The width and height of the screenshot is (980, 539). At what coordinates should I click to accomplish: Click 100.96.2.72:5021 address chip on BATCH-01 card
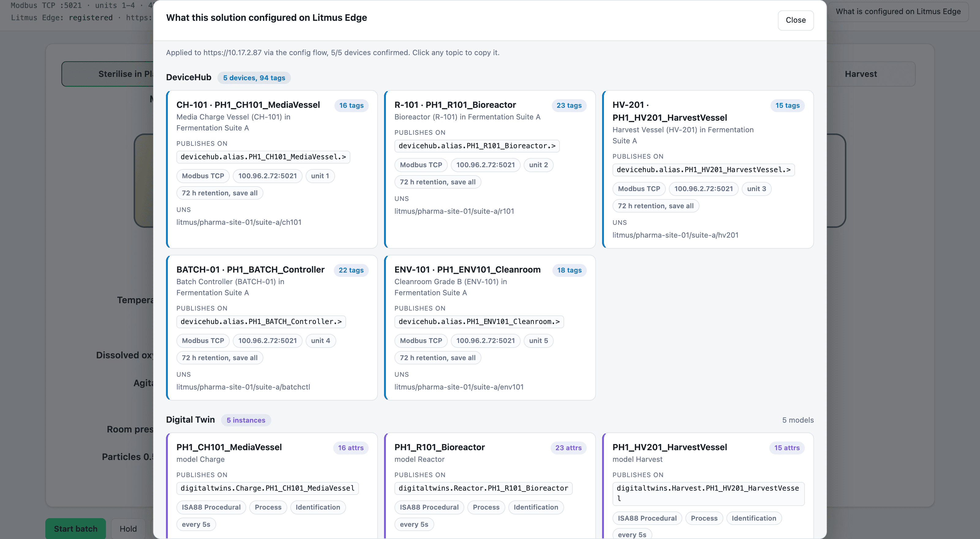(267, 341)
